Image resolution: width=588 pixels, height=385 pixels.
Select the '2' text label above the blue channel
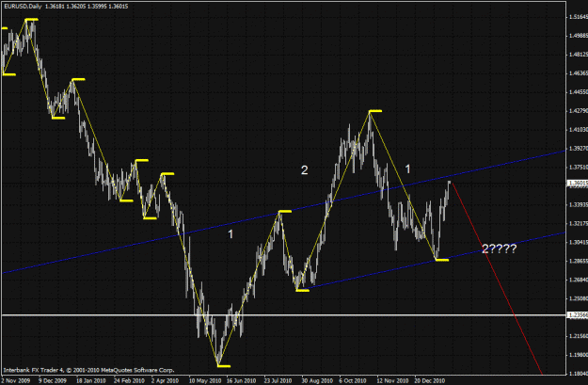click(x=305, y=170)
